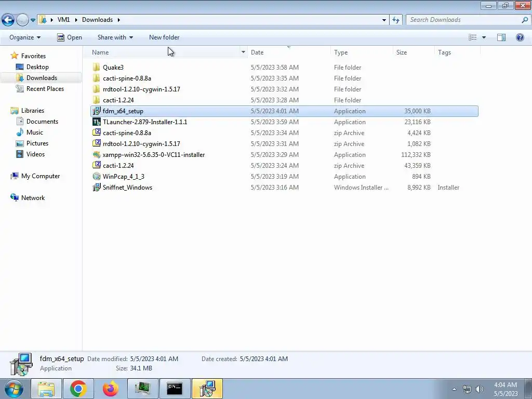Screen dimensions: 532x399
Task: Open the Windows Start button
Action: point(14,389)
